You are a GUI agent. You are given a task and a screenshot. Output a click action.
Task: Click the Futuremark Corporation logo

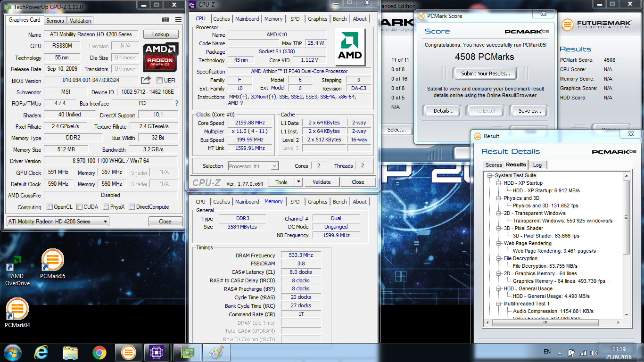coord(595,24)
